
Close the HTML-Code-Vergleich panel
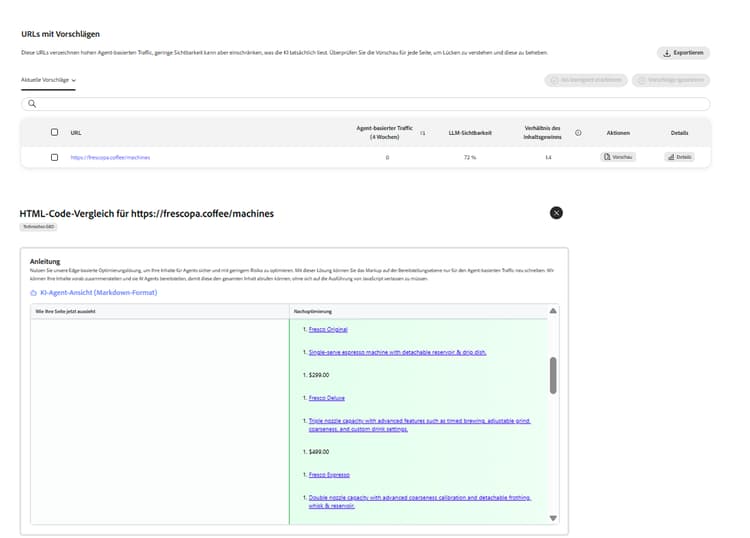click(556, 213)
